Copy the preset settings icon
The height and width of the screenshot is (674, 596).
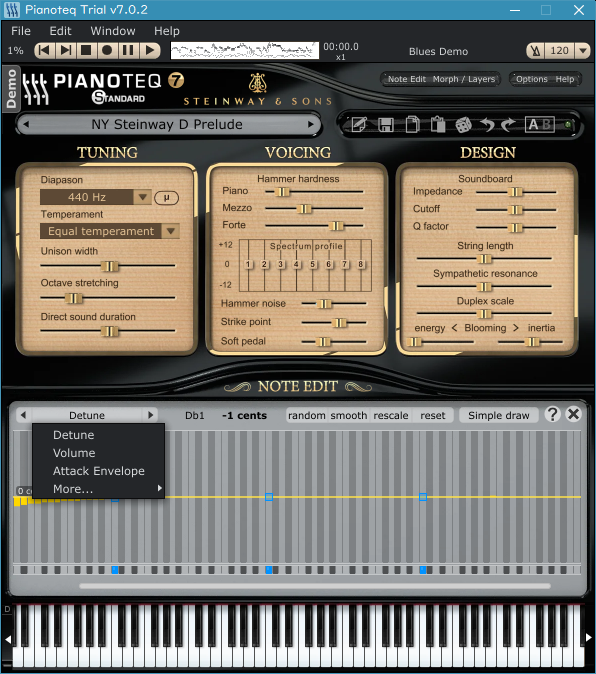click(412, 125)
